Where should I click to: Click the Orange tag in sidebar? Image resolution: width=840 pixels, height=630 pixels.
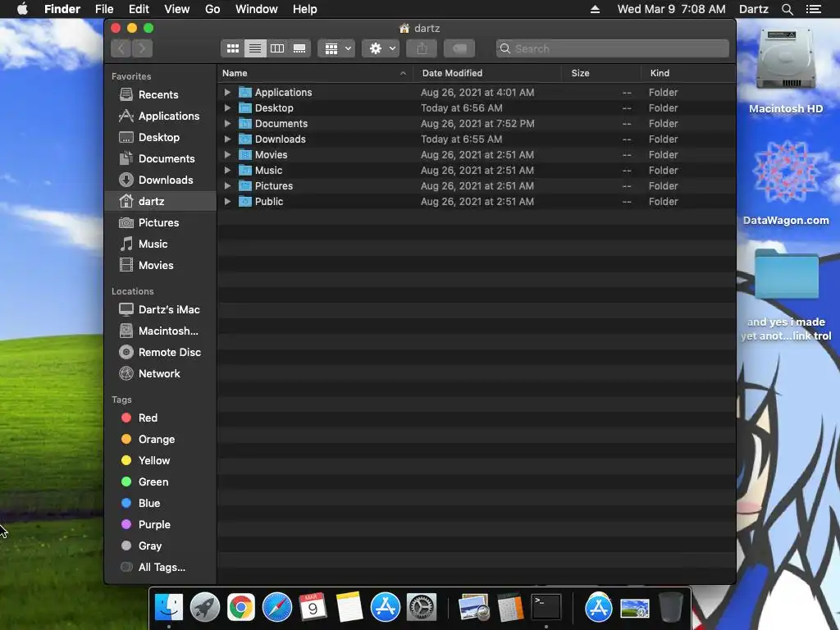click(160, 440)
